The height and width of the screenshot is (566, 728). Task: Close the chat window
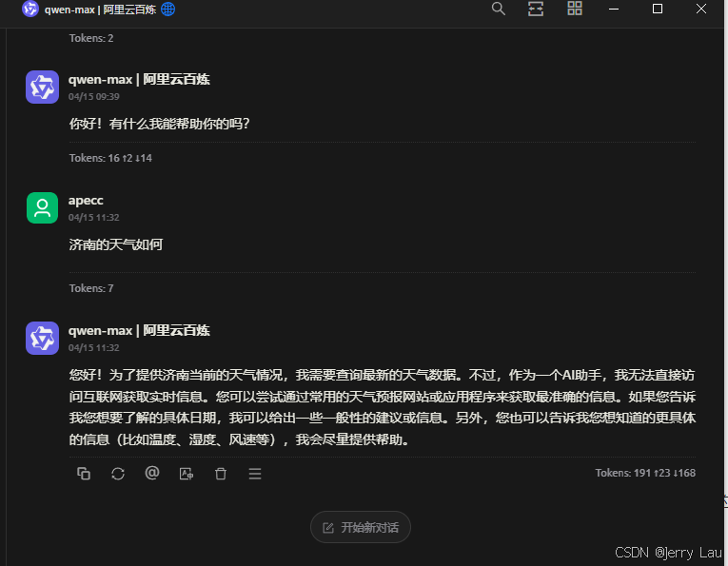(x=701, y=9)
